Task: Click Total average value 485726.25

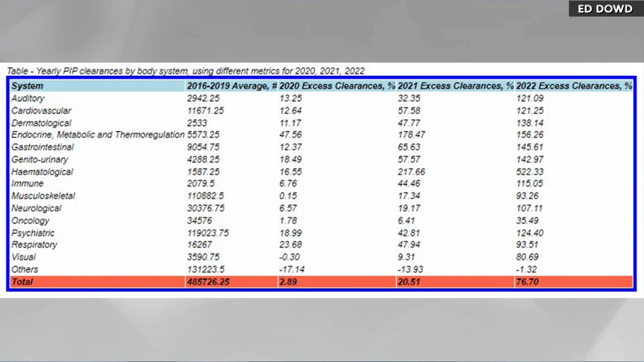Action: tap(208, 282)
